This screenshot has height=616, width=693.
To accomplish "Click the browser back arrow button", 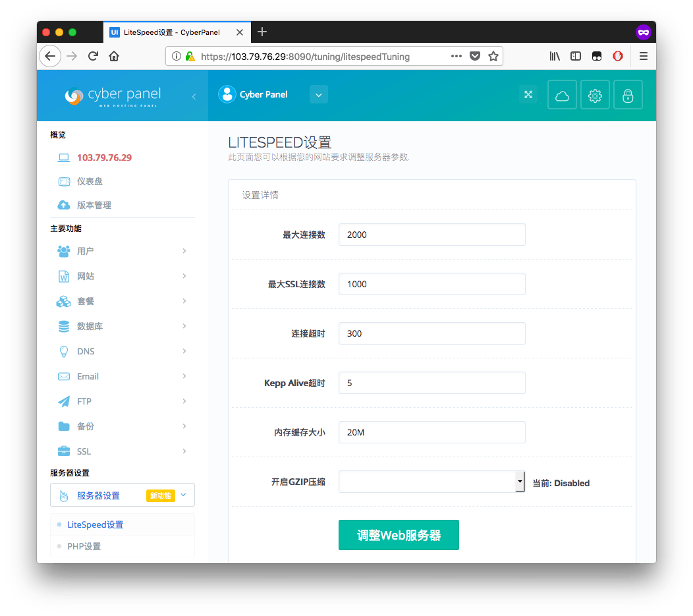I will 50,56.
